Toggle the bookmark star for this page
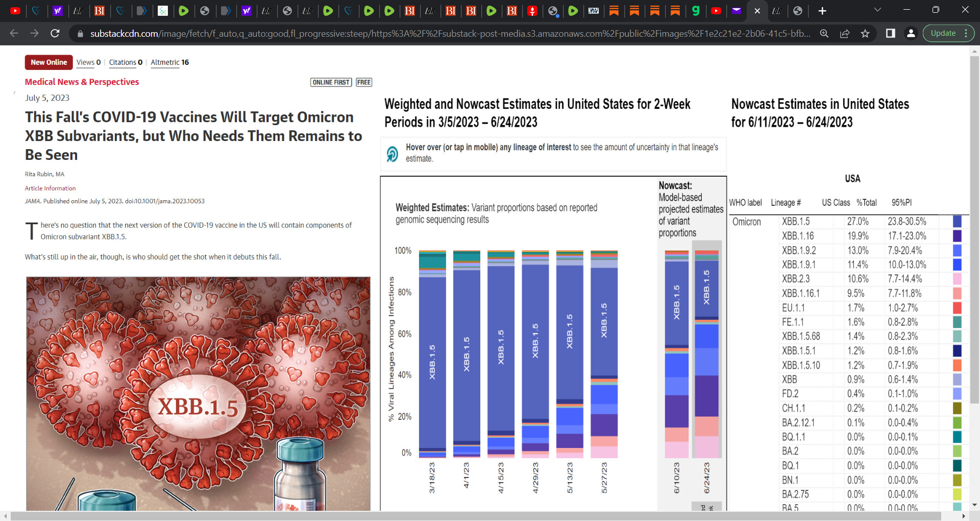 pos(865,33)
